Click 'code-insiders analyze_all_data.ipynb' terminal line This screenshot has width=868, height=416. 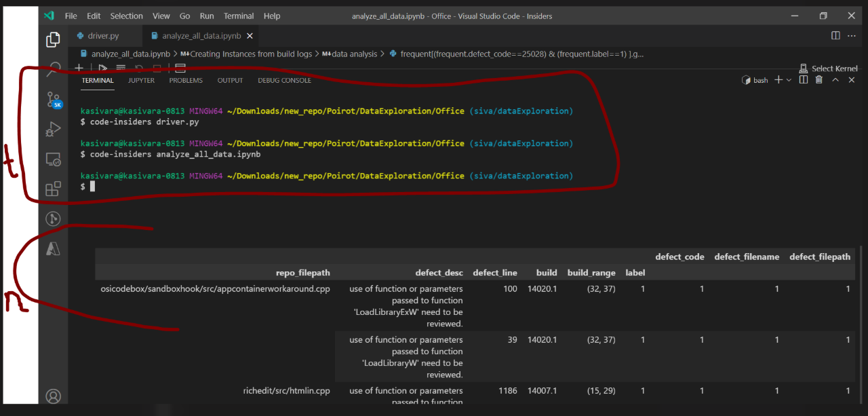coord(175,154)
